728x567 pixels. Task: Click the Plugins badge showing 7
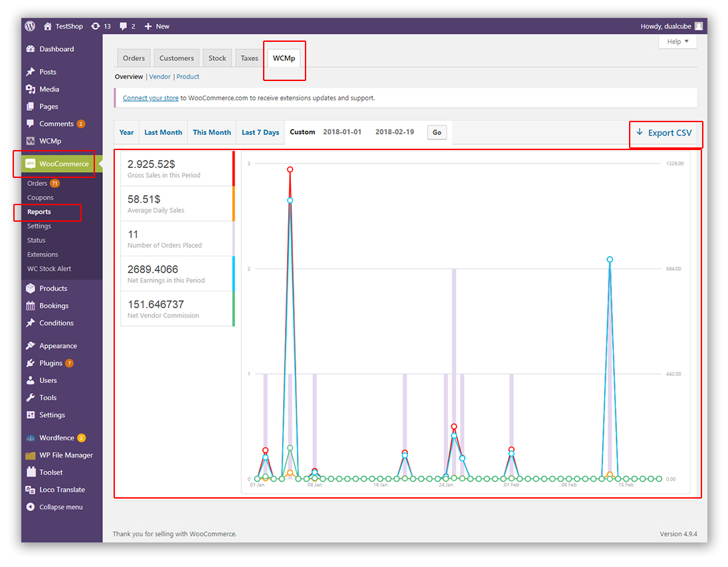[69, 363]
